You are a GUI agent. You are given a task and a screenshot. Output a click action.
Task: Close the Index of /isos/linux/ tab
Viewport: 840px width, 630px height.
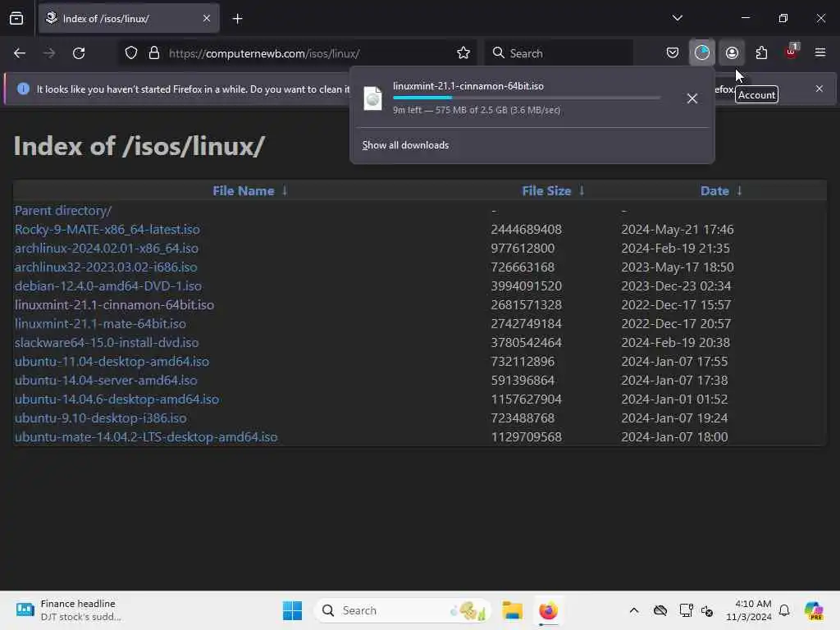[x=207, y=18]
